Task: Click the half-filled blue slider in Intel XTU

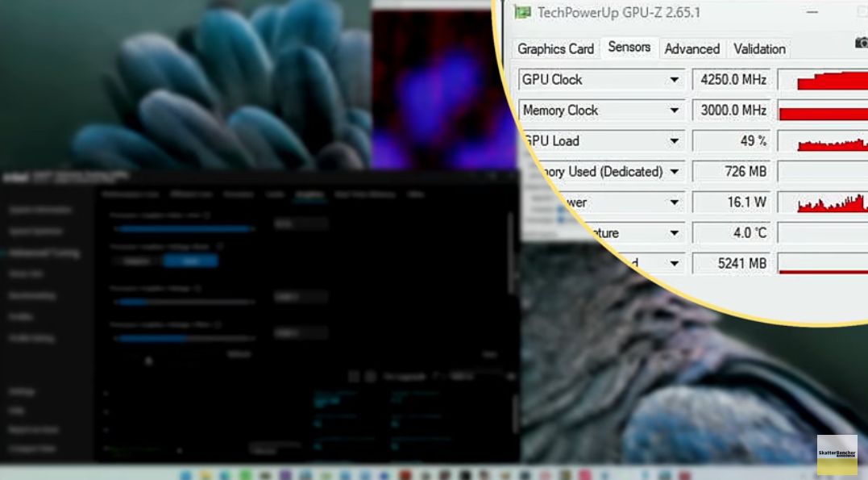Action: click(x=185, y=337)
